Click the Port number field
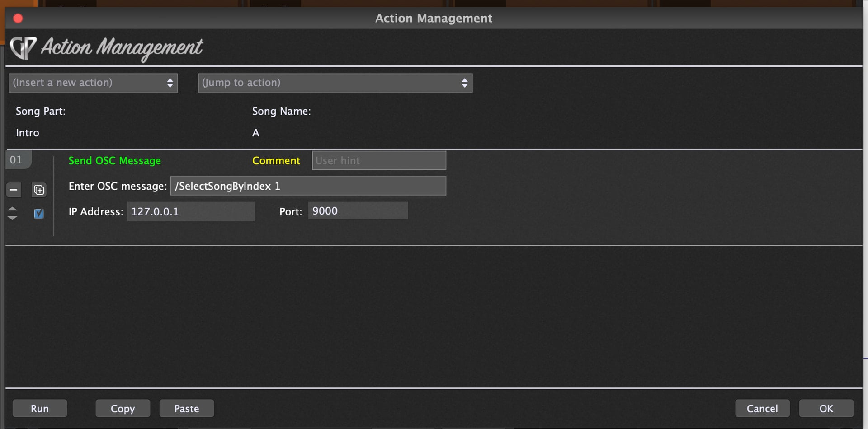Image resolution: width=868 pixels, height=429 pixels. (x=358, y=211)
